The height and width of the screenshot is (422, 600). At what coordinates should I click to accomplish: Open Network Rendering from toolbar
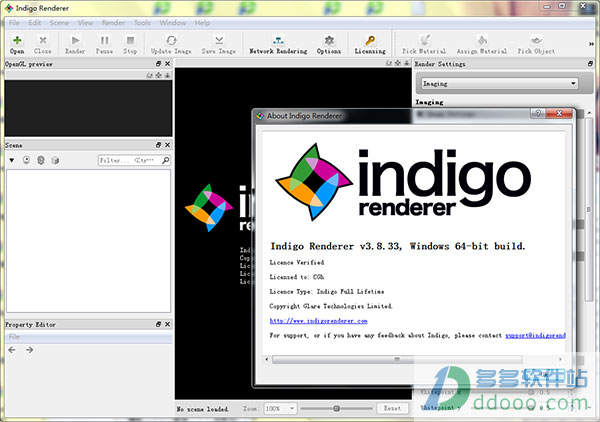pyautogui.click(x=278, y=44)
